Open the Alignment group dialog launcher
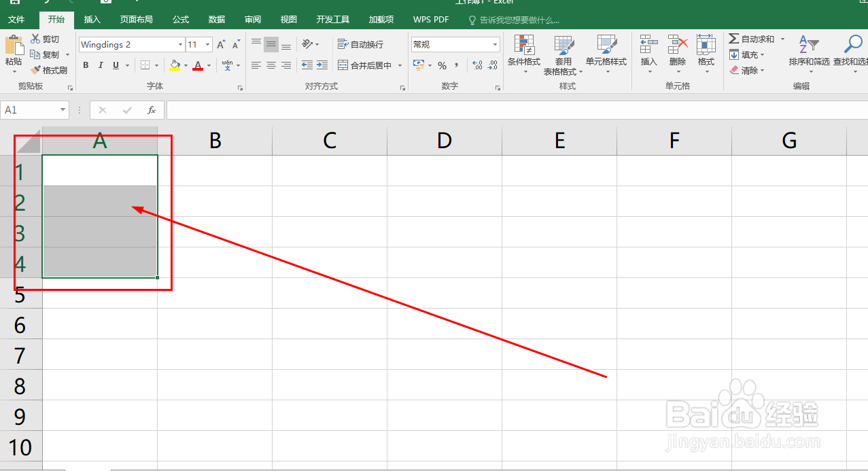Screen dimensions: 868x471 point(402,88)
